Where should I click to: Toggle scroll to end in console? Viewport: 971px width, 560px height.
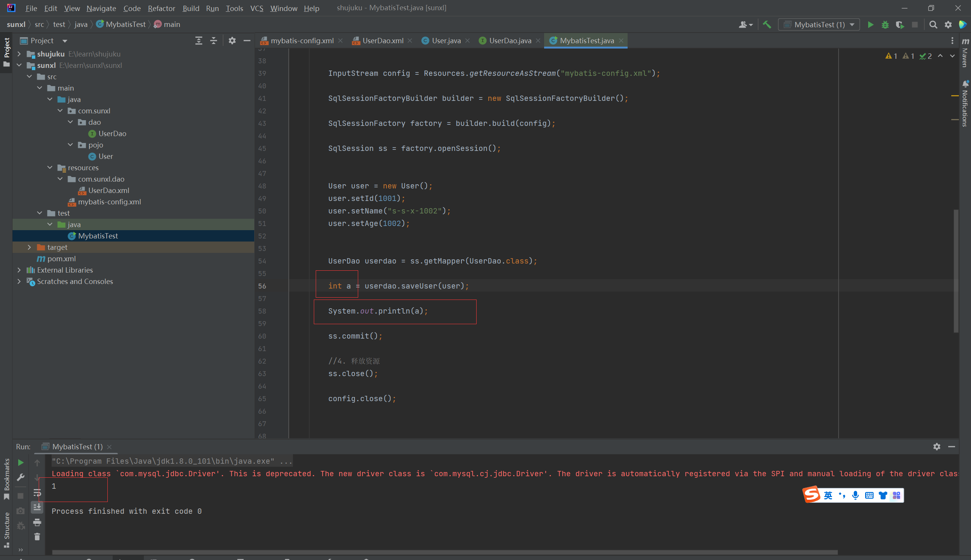(x=37, y=507)
